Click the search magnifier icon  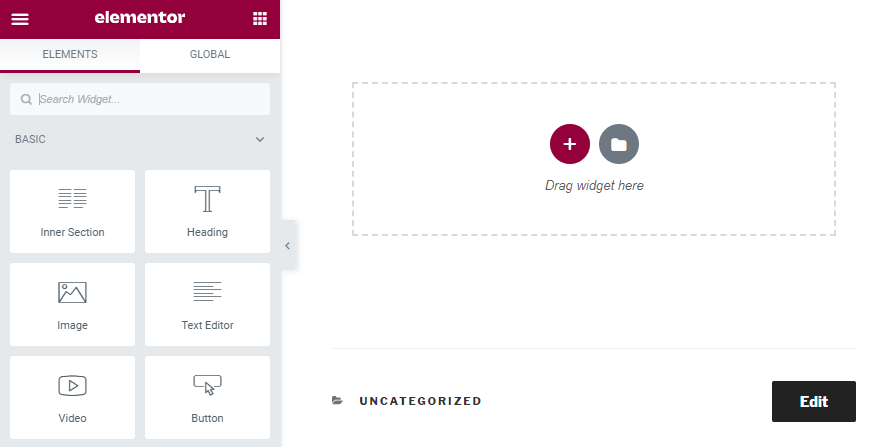click(x=26, y=99)
